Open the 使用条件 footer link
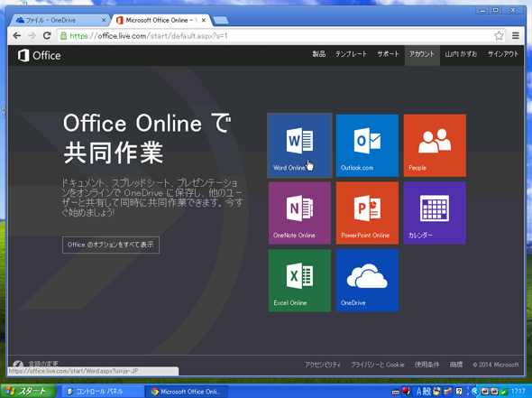The height and width of the screenshot is (398, 532). click(427, 365)
